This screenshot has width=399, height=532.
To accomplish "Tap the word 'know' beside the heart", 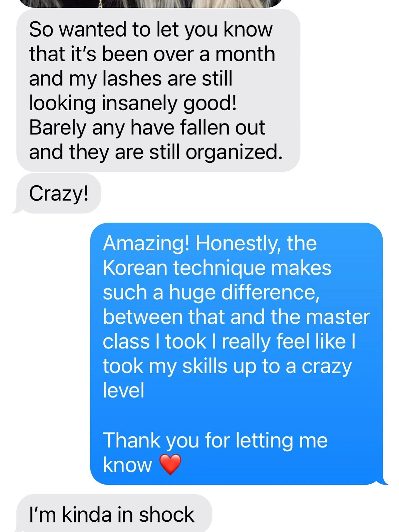I will coord(127,465).
